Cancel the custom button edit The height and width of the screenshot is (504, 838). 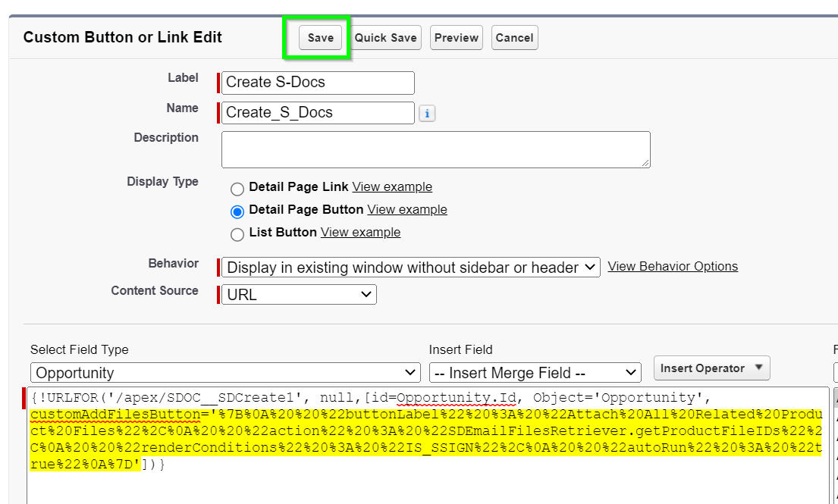click(x=514, y=38)
